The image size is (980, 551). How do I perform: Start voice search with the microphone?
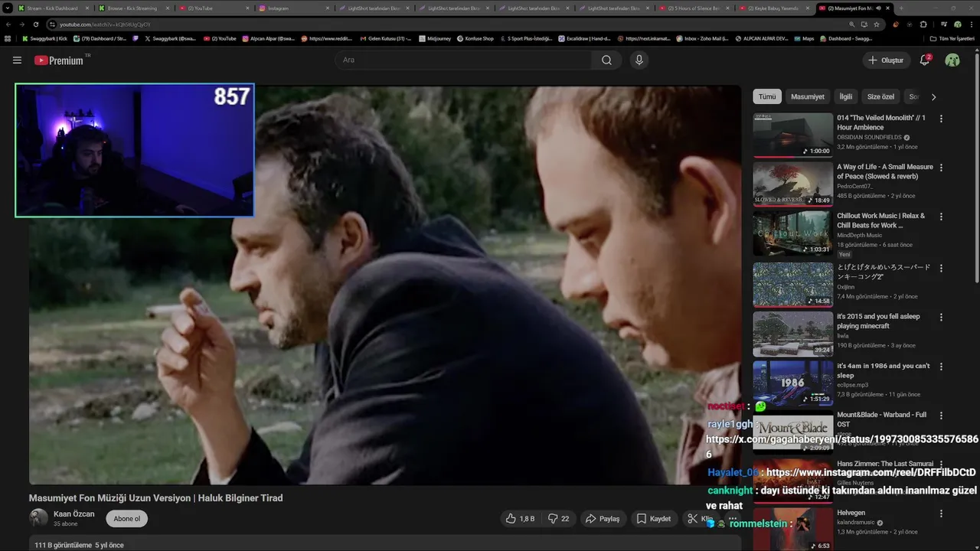coord(639,60)
